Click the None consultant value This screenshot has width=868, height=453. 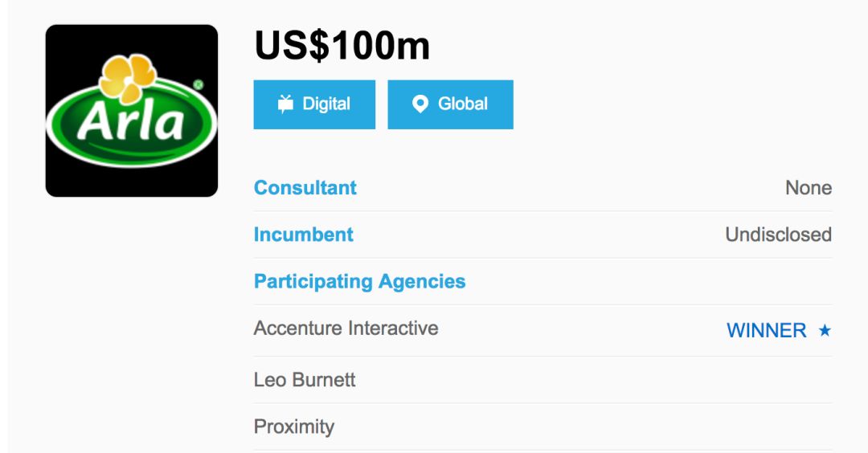[x=809, y=187]
